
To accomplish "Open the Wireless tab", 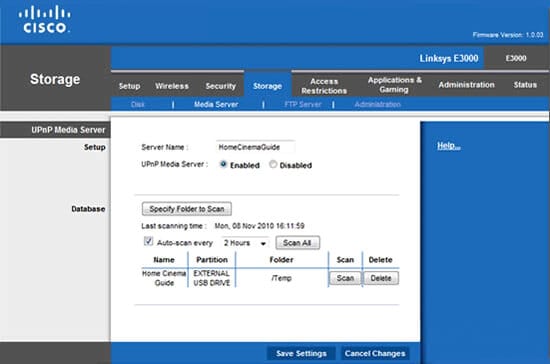I will [x=172, y=86].
